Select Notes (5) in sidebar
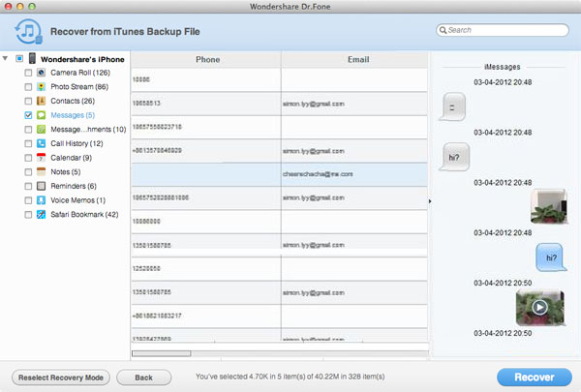The width and height of the screenshot is (581, 392). (66, 172)
